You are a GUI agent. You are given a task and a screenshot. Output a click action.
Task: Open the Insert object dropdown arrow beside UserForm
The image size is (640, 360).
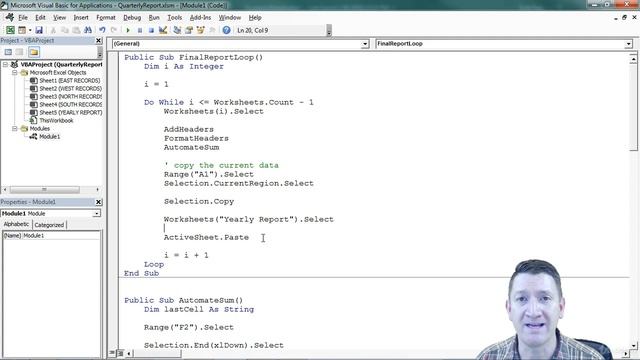(29, 30)
